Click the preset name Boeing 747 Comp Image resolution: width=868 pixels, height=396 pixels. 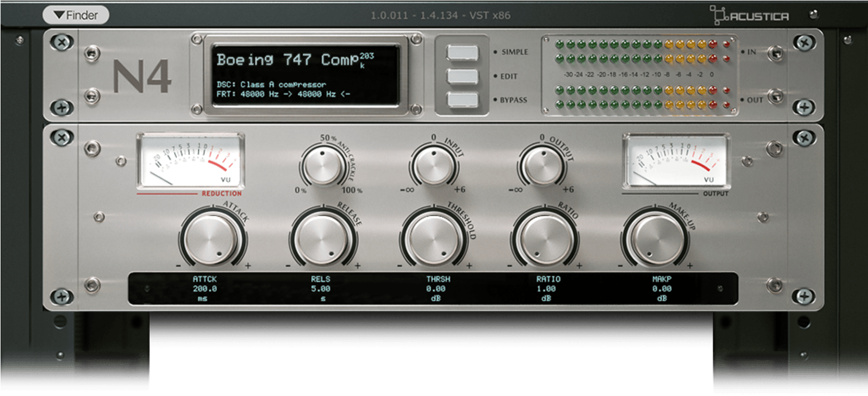(287, 59)
